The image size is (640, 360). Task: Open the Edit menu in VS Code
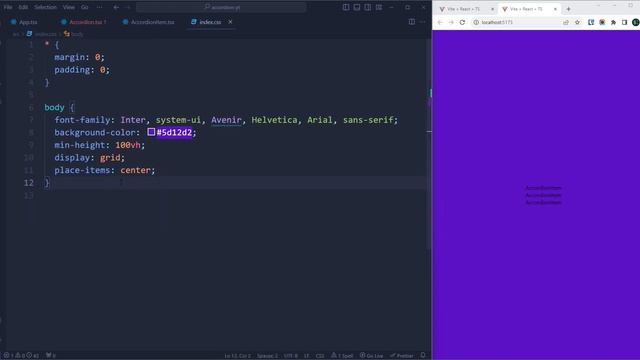(23, 7)
